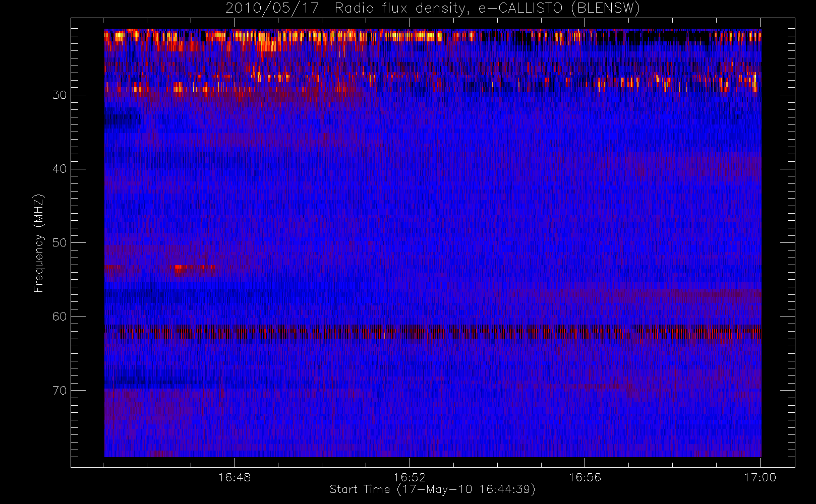Click the 50 frequency tick label
This screenshot has height=504, width=816.
click(x=60, y=242)
